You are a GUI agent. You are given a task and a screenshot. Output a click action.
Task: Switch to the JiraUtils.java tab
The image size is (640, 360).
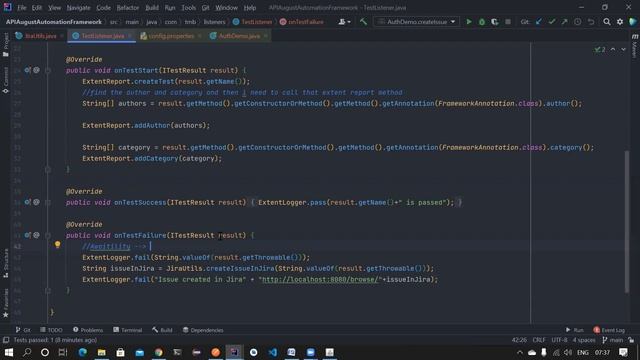pyautogui.click(x=40, y=36)
